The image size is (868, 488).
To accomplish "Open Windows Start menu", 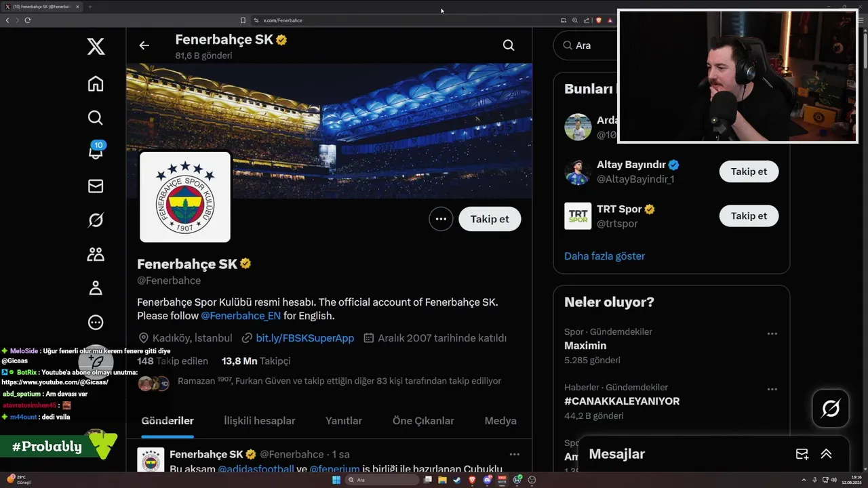I will click(336, 480).
